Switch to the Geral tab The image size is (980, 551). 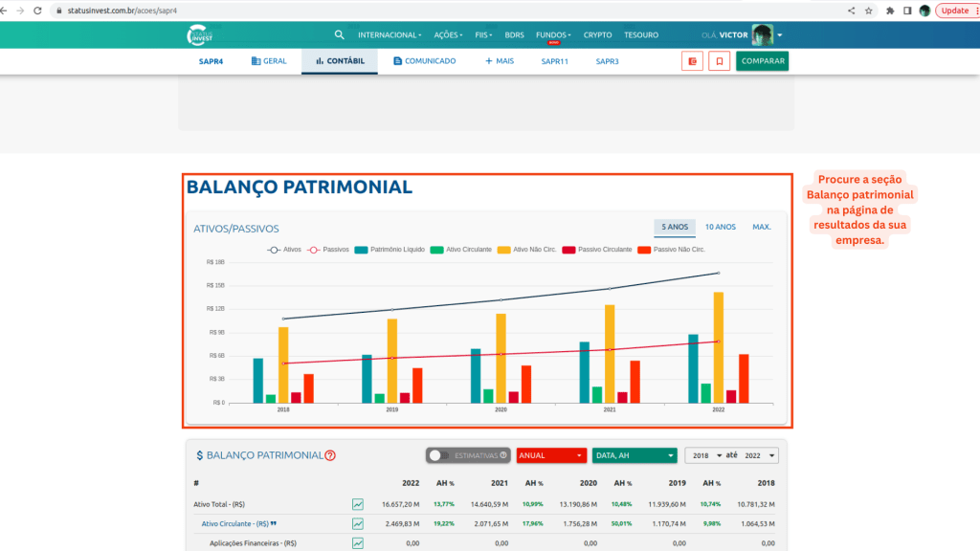269,61
